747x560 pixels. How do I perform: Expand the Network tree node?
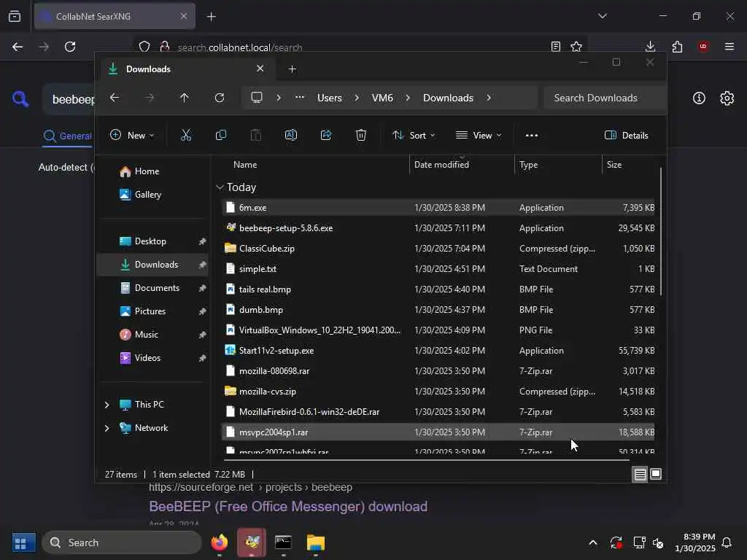[x=107, y=428]
